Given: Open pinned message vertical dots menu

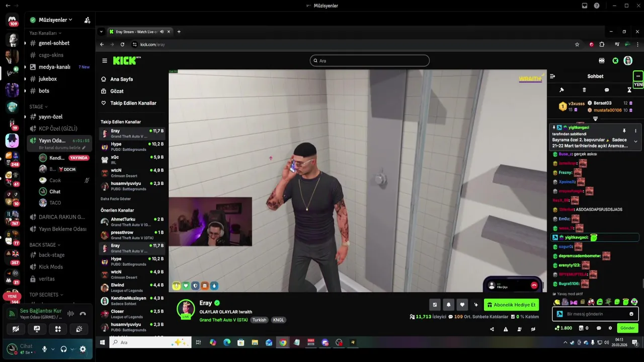Looking at the screenshot, I should pyautogui.click(x=635, y=131).
